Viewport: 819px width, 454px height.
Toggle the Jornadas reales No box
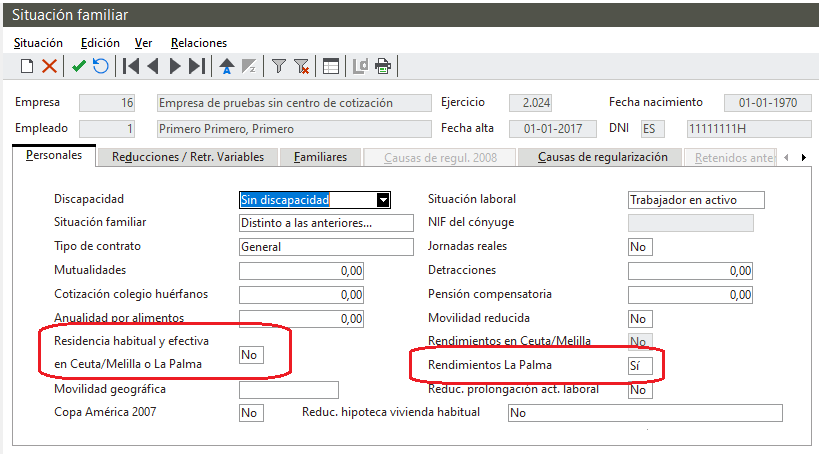tap(639, 246)
